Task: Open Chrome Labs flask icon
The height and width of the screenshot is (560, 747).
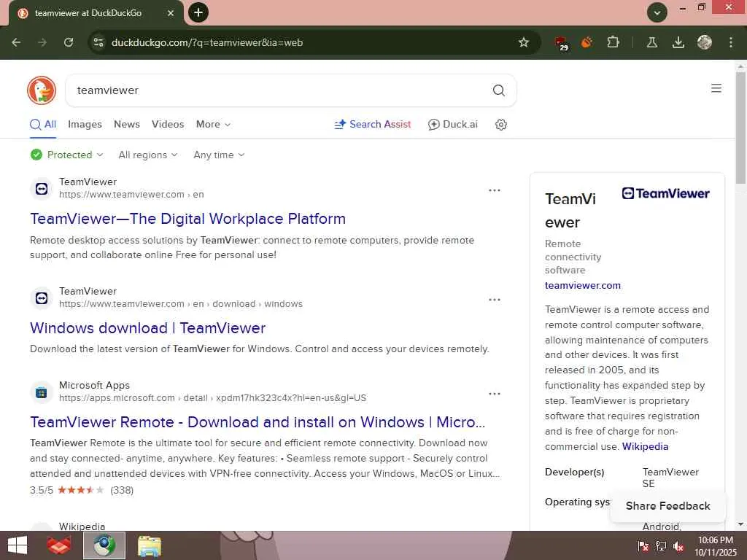Action: [651, 42]
